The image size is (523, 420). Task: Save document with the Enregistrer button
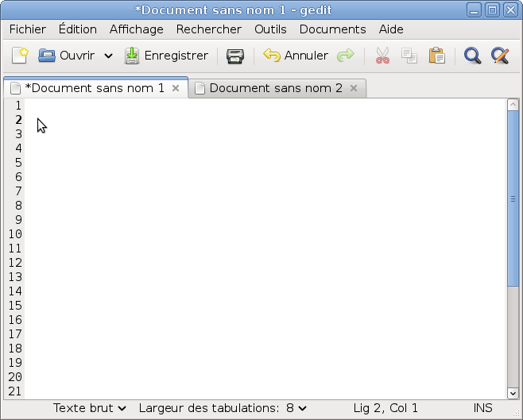point(166,56)
